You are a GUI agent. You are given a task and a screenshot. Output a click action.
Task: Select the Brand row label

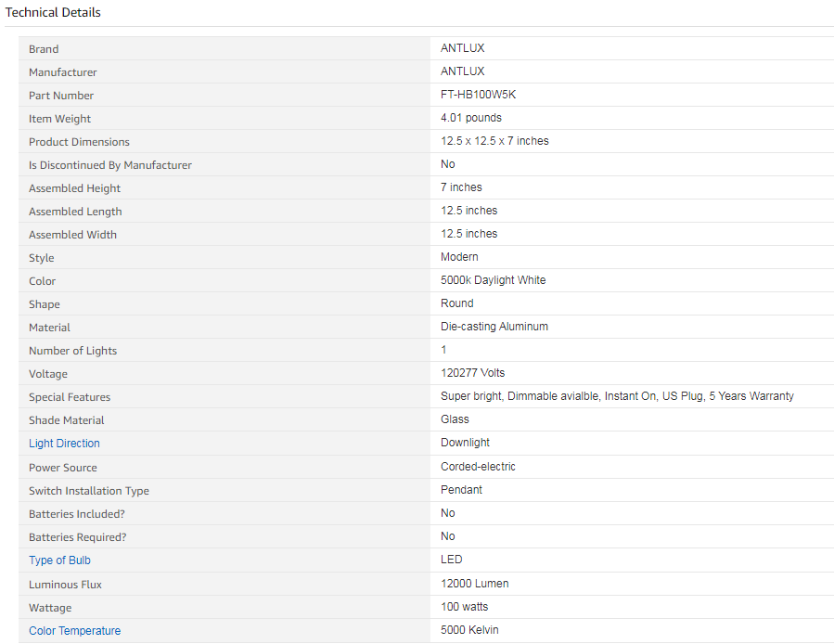click(x=44, y=49)
